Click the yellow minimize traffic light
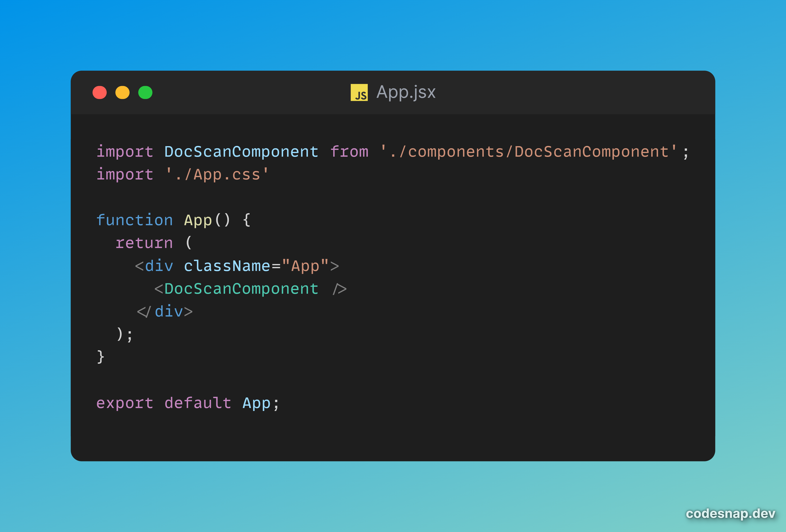The image size is (786, 532). pyautogui.click(x=122, y=92)
